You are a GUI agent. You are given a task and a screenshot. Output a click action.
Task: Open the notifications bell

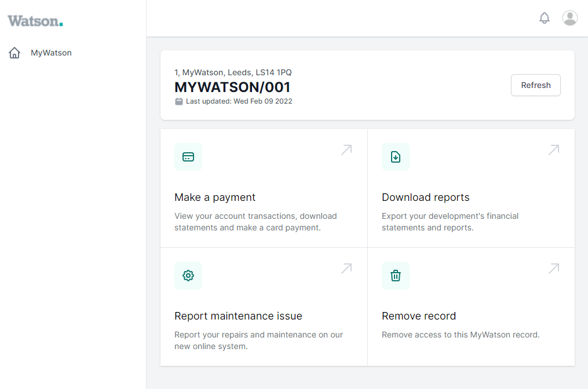click(x=544, y=18)
